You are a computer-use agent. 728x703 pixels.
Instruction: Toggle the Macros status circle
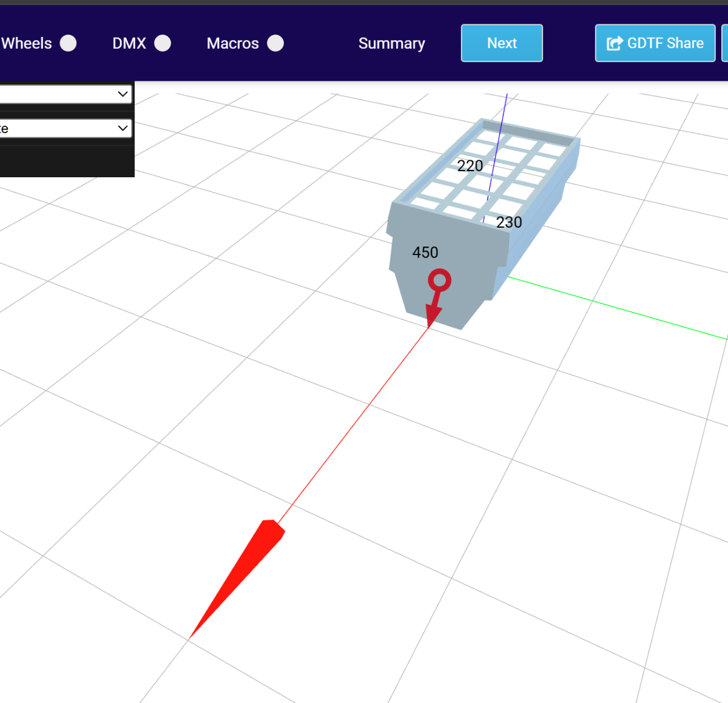(x=275, y=43)
